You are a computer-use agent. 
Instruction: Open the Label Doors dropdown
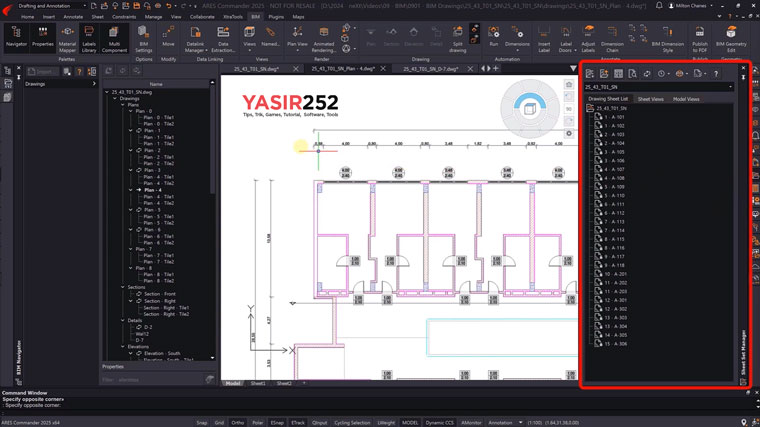click(567, 50)
